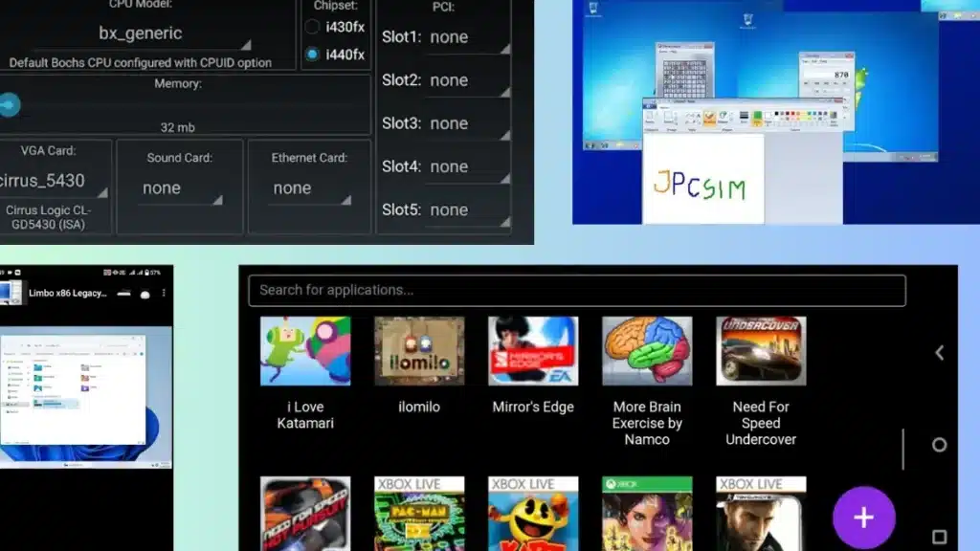The width and height of the screenshot is (980, 551).
Task: Click the Calculator window in JPCSIM desktop
Action: (x=827, y=74)
